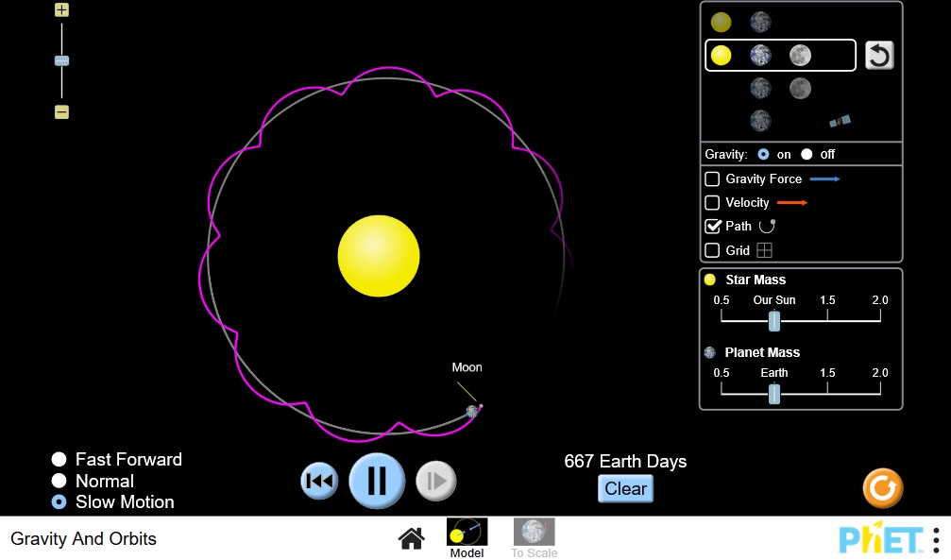Zoom out with the minus button
Image resolution: width=951 pixels, height=560 pixels.
pyautogui.click(x=61, y=111)
